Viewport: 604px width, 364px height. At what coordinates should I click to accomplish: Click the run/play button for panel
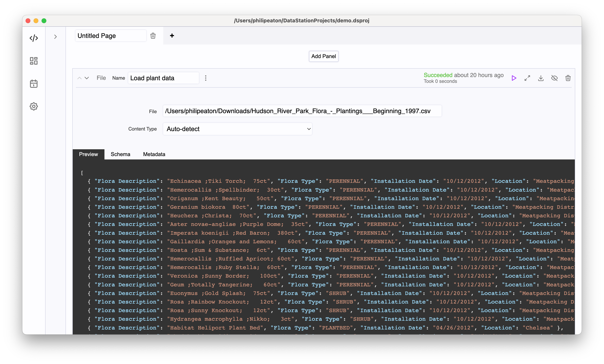click(514, 78)
